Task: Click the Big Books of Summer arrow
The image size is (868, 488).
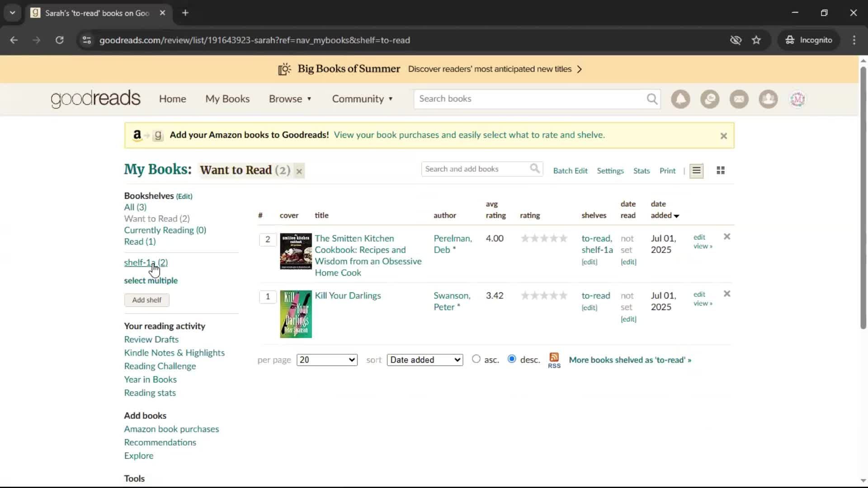Action: (x=579, y=70)
